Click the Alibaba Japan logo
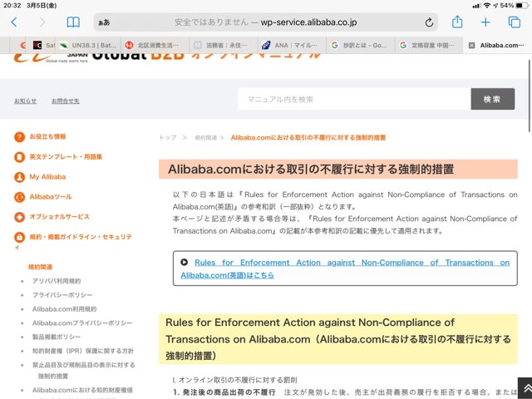532x399 pixels. point(51,57)
